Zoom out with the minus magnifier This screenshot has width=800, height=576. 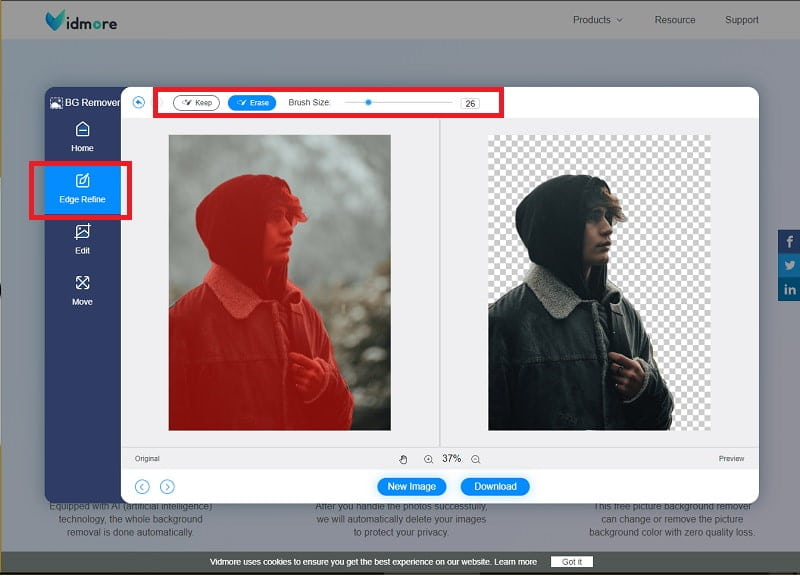click(x=476, y=459)
